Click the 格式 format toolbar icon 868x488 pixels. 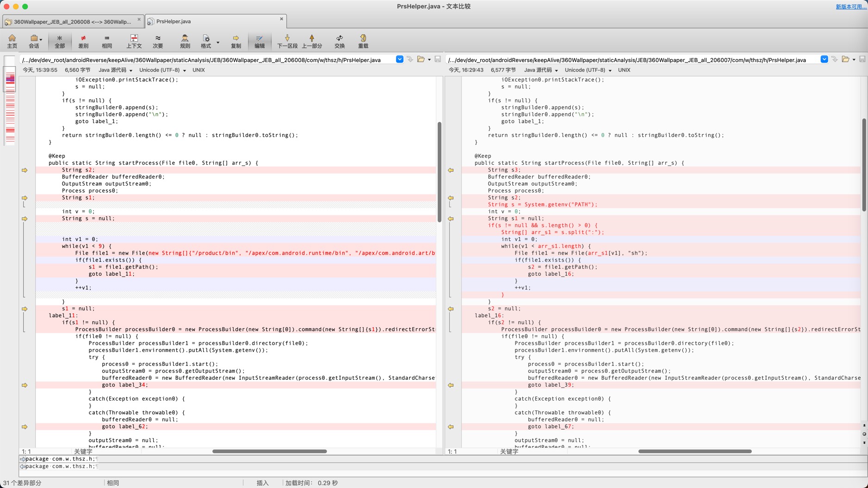point(206,41)
